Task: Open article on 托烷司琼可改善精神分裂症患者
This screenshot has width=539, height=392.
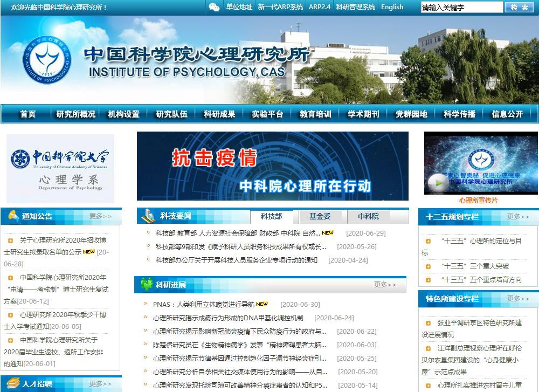Action: pyautogui.click(x=240, y=385)
